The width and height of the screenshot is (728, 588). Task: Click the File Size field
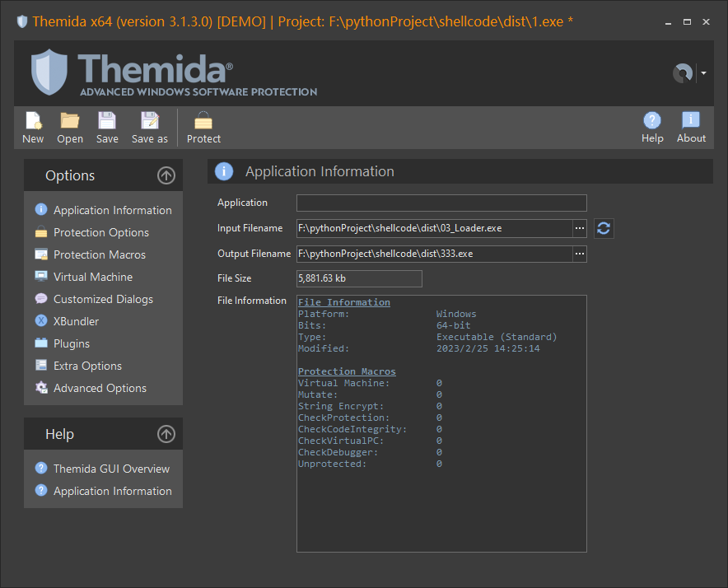coord(359,278)
